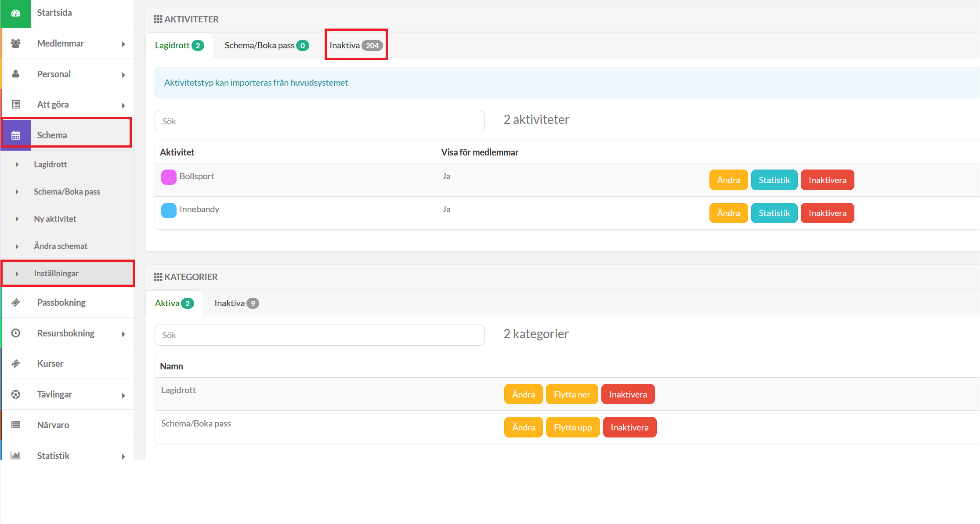Screen dimensions: 980x524
Task: Click the Personal user icon
Action: (16, 74)
